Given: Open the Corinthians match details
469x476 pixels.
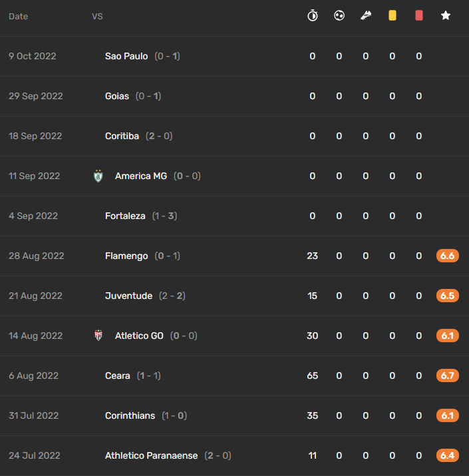Looking at the screenshot, I should 234,415.
